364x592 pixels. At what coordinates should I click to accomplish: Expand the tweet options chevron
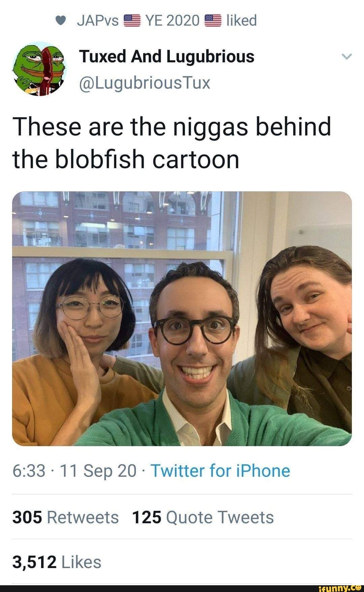(x=346, y=57)
